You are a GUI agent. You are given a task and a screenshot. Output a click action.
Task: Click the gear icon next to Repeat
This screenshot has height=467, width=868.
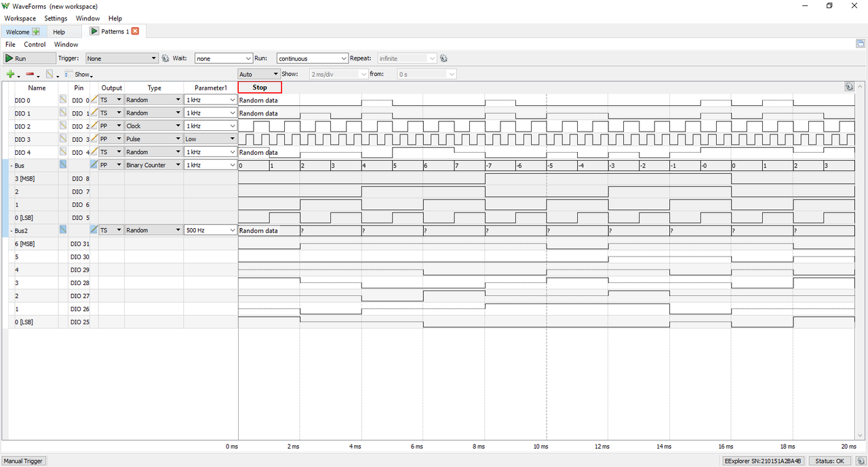[443, 58]
